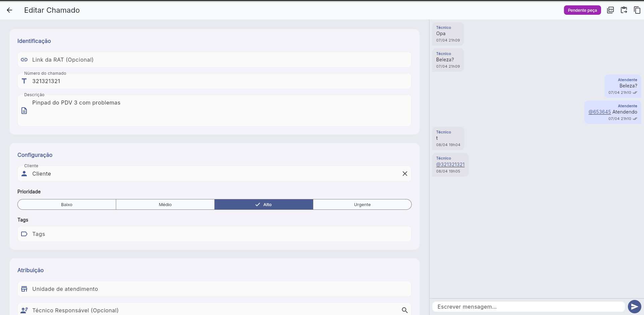
Task: Click the tag icon in Tags field
Action: [x=24, y=234]
